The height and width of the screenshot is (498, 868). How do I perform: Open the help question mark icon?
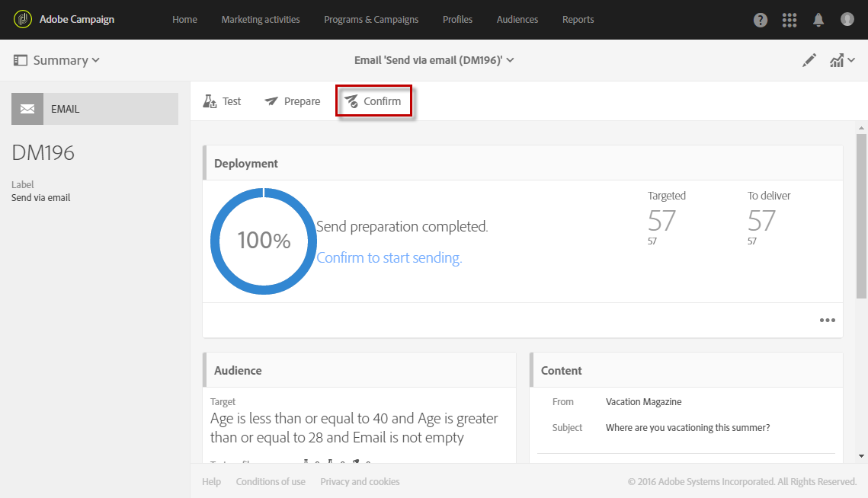(x=761, y=20)
